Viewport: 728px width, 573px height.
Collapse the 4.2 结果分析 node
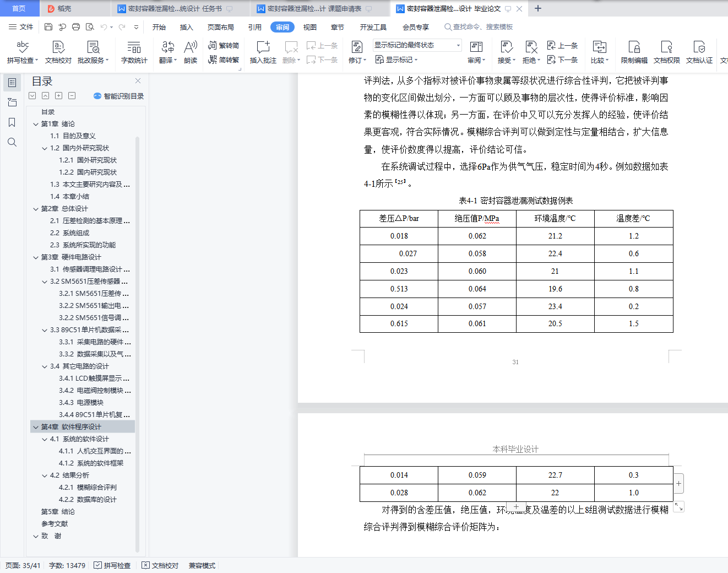click(45, 475)
